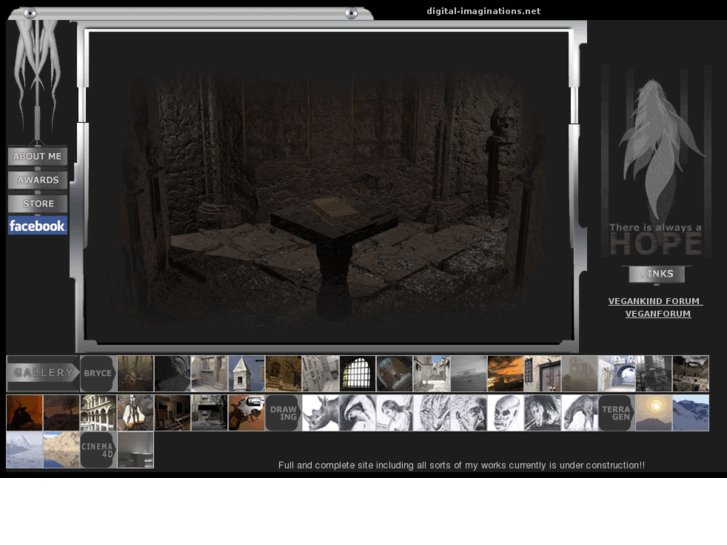Go to the AWARDS page
Image resolution: width=727 pixels, height=545 pixels.
coord(38,180)
